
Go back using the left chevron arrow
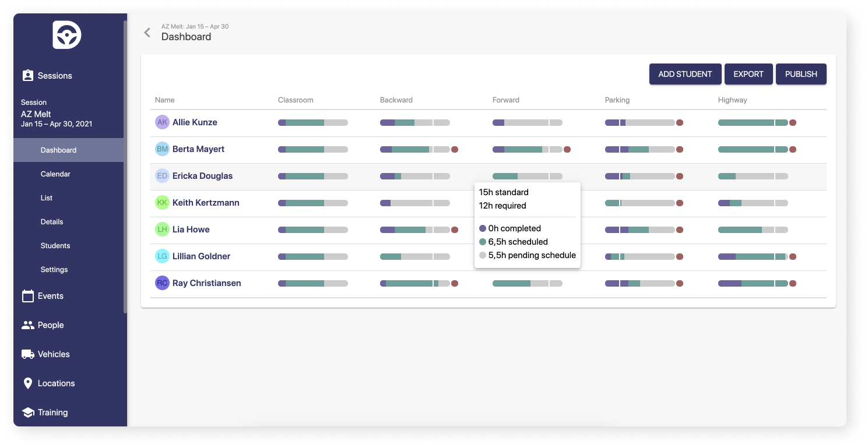tap(147, 33)
